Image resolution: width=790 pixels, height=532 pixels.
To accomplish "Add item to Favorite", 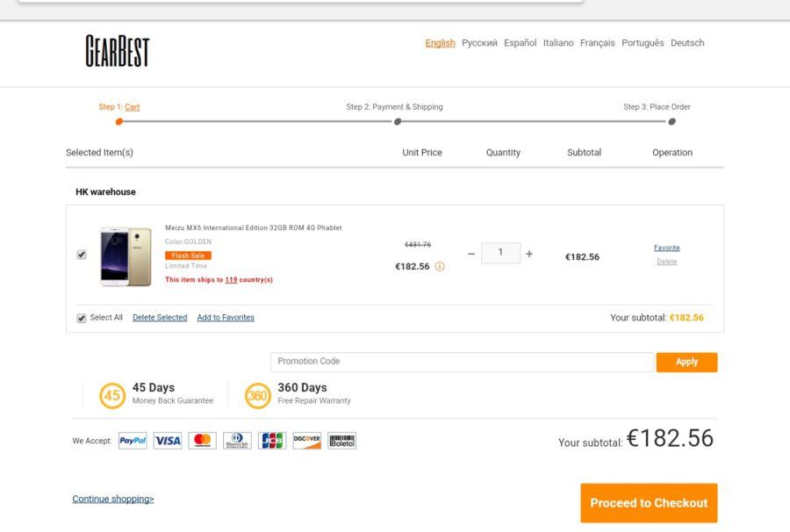I will click(x=666, y=248).
